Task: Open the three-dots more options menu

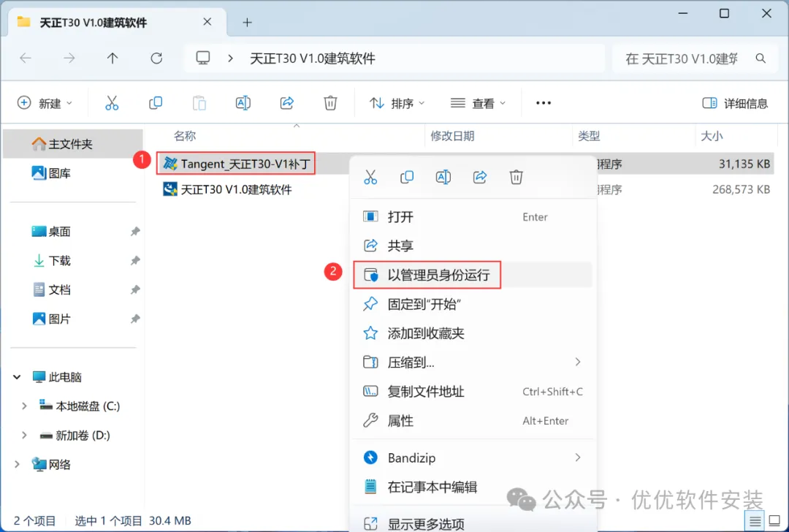Action: 544,103
